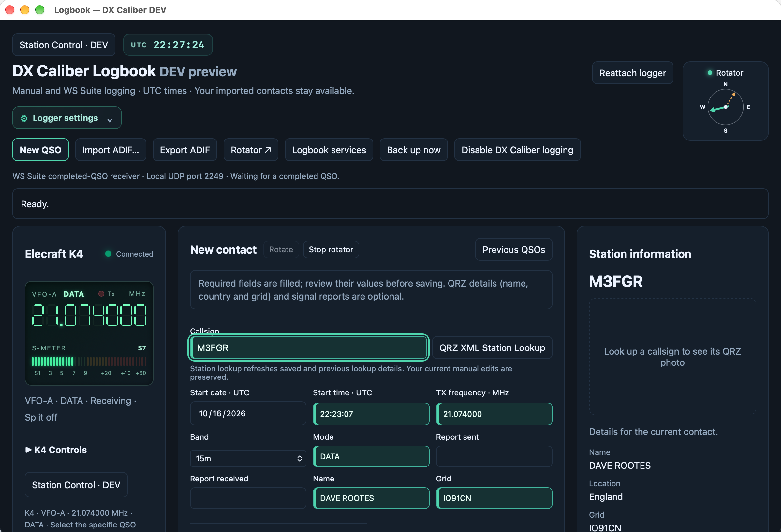Click the gear icon in Logger settings
Screen dimensions: 781x532
coord(24,118)
